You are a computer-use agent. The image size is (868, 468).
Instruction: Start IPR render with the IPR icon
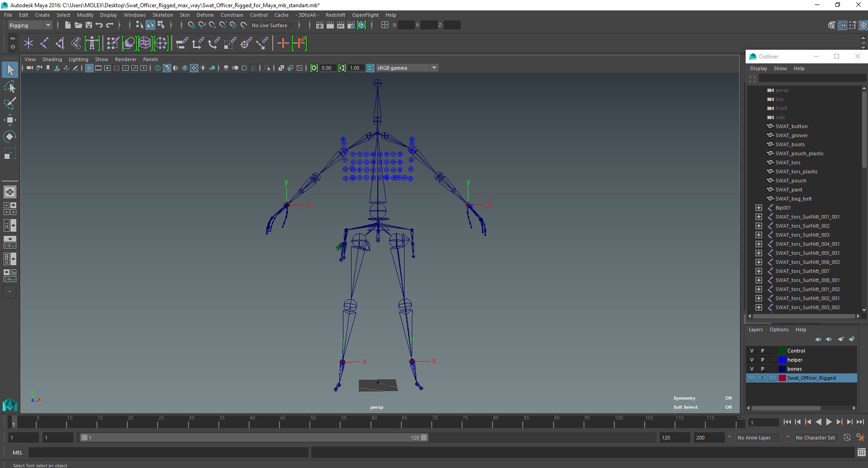coord(341,25)
